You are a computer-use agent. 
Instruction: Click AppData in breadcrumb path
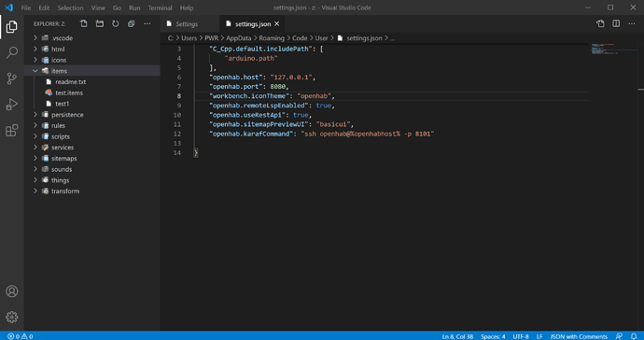pyautogui.click(x=239, y=37)
